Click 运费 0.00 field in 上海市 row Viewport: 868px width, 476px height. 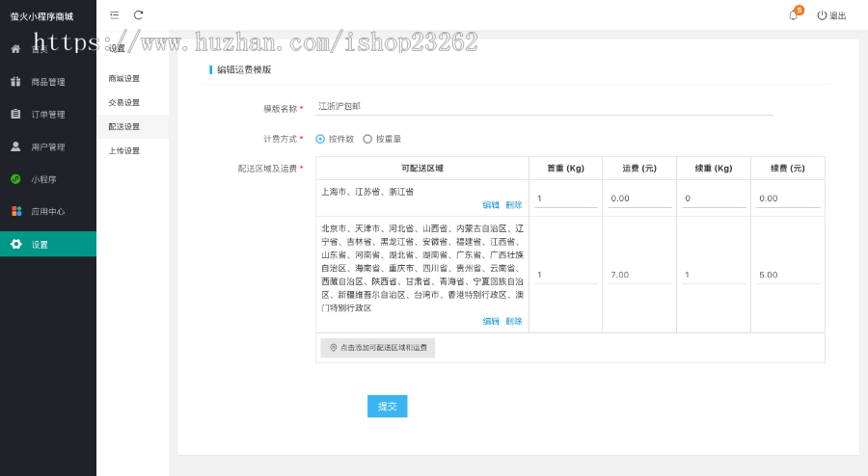[x=640, y=198]
